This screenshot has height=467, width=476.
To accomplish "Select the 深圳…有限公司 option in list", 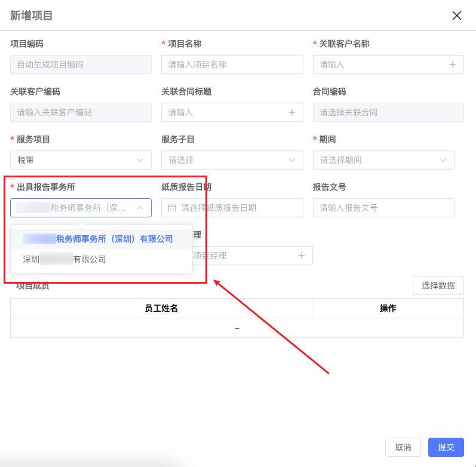I will click(x=102, y=259).
